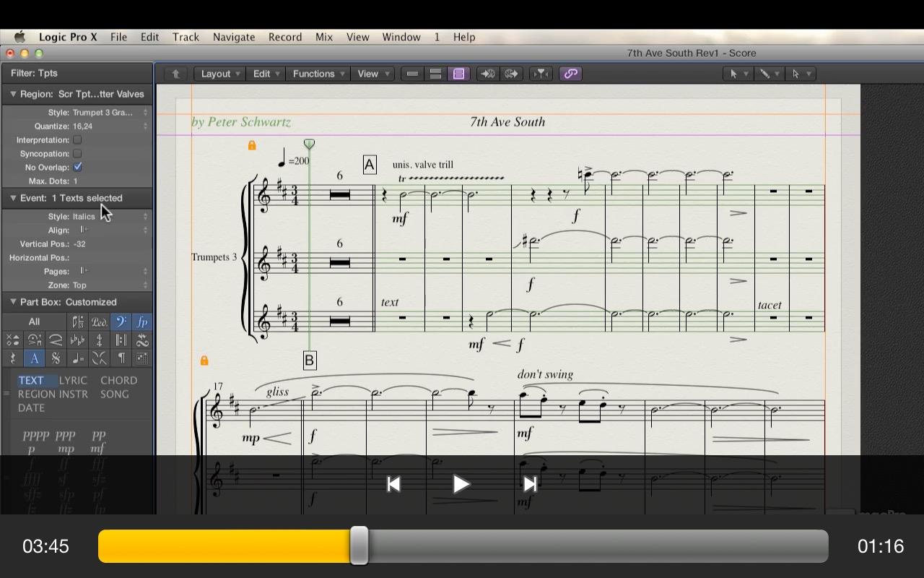
Task: Select the notes and N-tuplets part box group
Action: click(x=77, y=322)
